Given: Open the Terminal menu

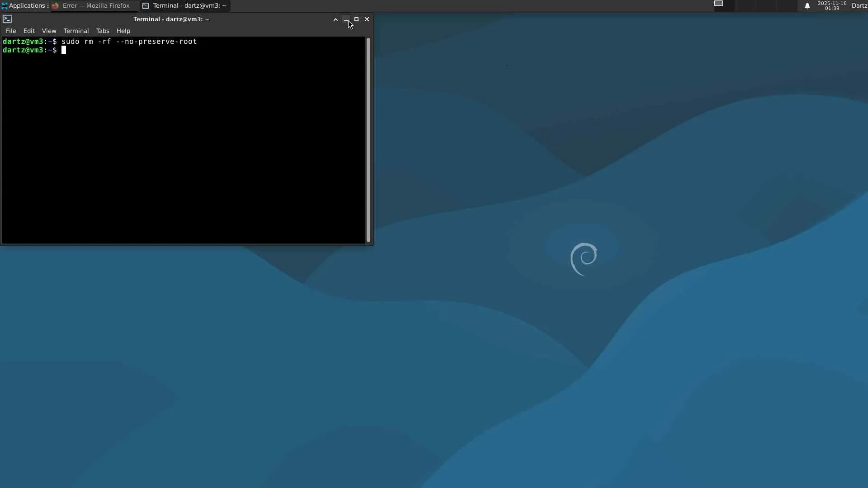Looking at the screenshot, I should [76, 31].
